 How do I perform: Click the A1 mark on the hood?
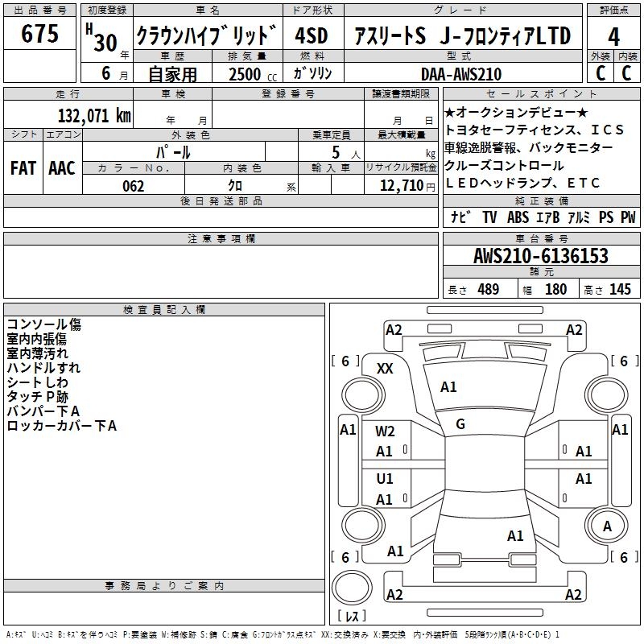point(448,387)
